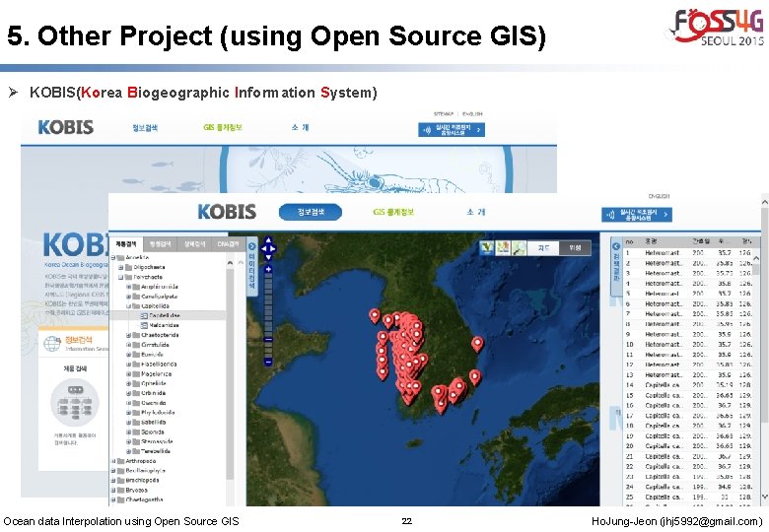The width and height of the screenshot is (769, 532).
Task: Select Chaetognatha in the tree
Action: point(144,499)
